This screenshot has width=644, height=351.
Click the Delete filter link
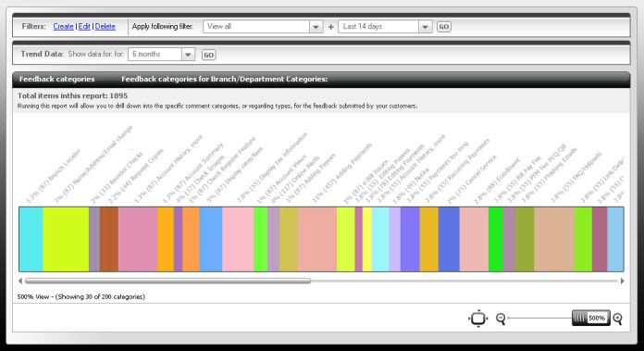pyautogui.click(x=105, y=26)
